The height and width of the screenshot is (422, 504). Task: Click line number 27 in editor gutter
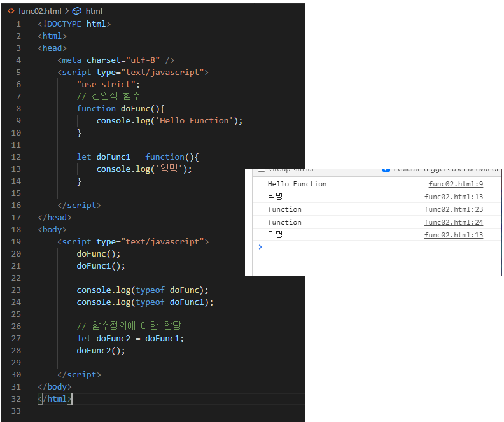click(16, 339)
